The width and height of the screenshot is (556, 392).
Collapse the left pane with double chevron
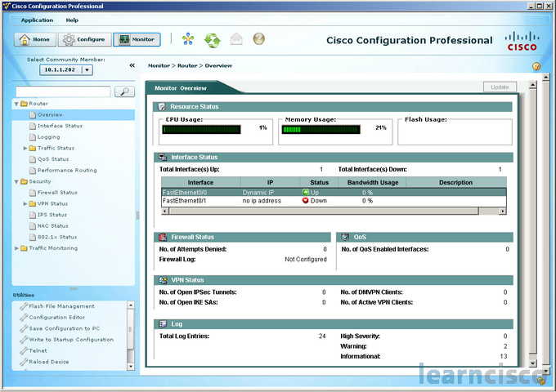coord(132,65)
